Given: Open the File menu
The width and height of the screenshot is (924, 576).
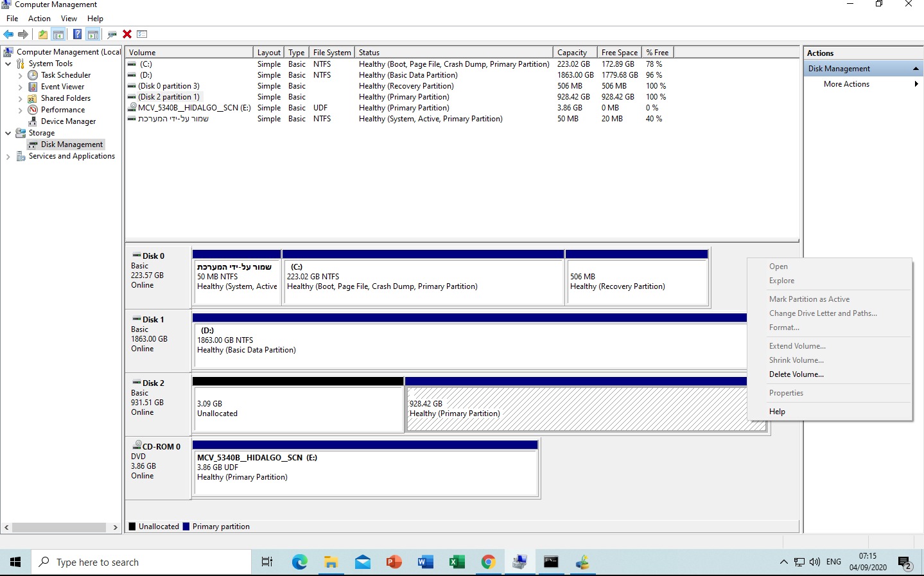Looking at the screenshot, I should click(x=12, y=19).
